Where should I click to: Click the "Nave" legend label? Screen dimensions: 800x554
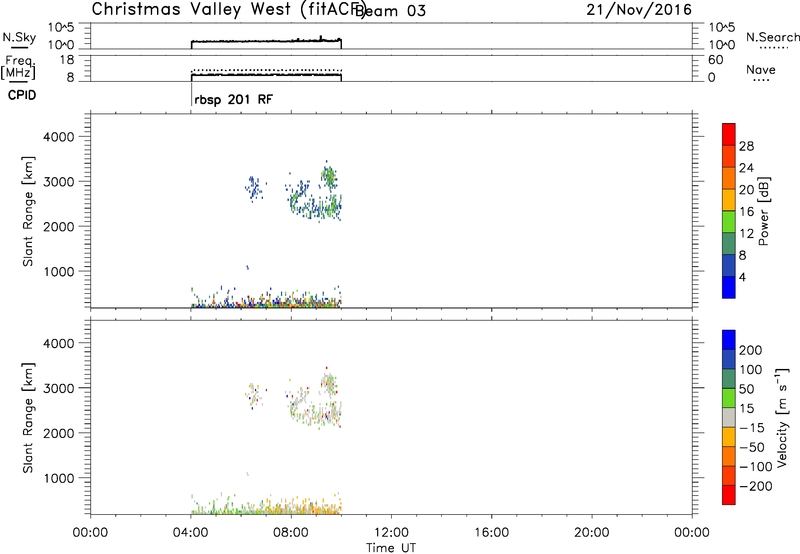761,70
